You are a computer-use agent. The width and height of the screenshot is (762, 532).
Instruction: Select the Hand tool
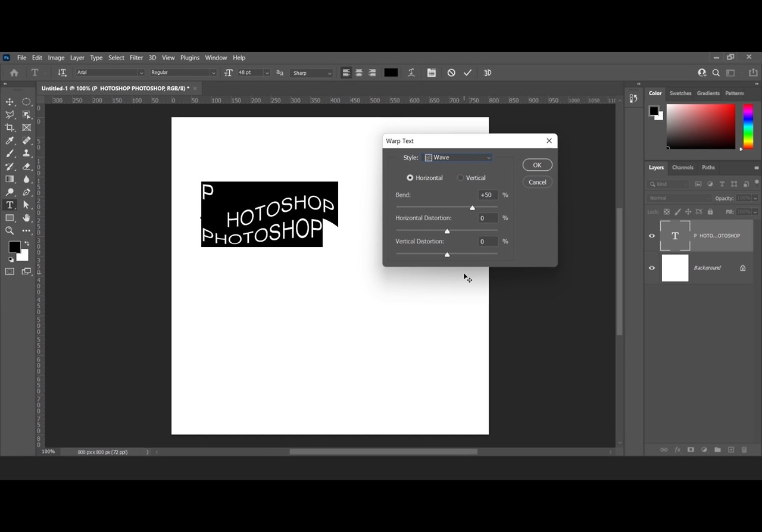pos(27,218)
